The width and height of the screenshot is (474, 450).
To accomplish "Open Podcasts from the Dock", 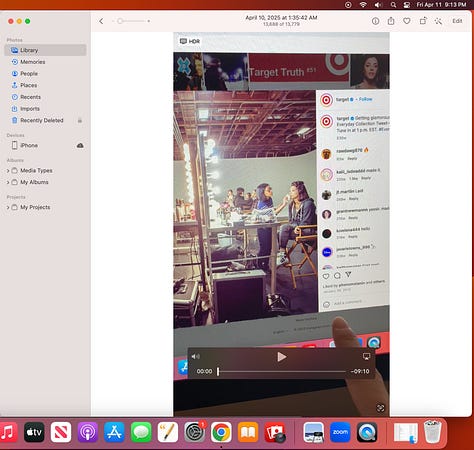I will click(87, 432).
